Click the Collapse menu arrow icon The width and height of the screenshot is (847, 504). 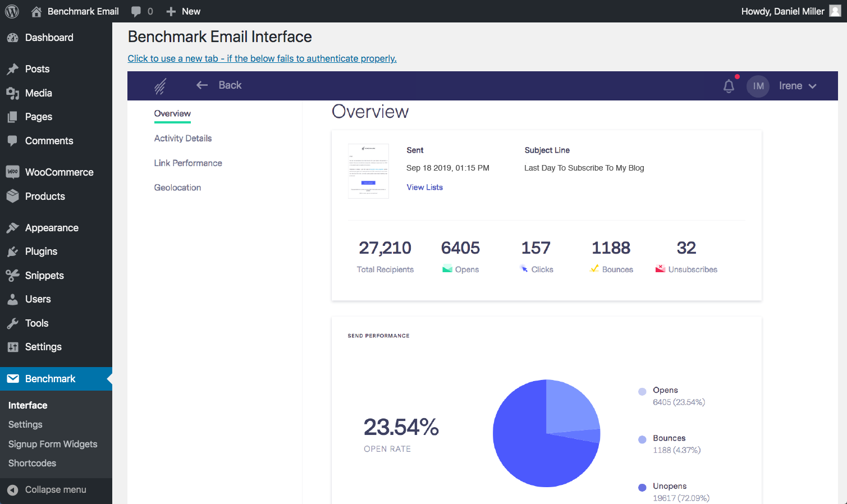[13, 490]
